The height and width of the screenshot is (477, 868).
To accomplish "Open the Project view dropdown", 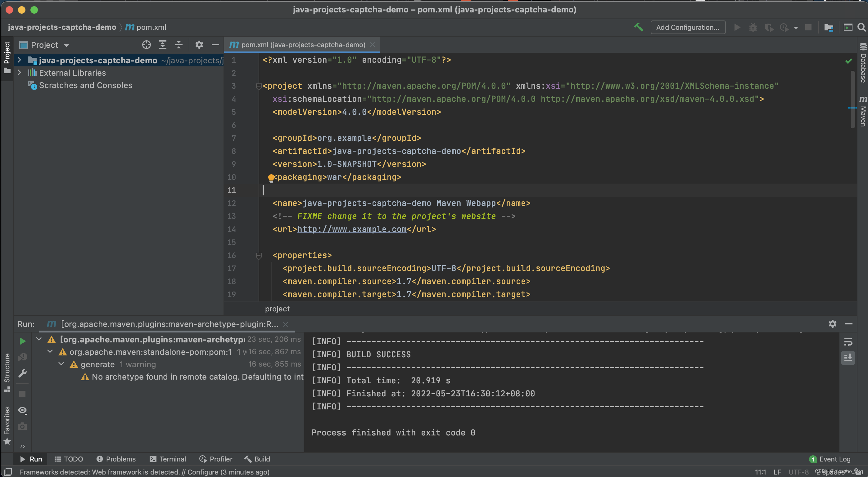I will tap(66, 45).
